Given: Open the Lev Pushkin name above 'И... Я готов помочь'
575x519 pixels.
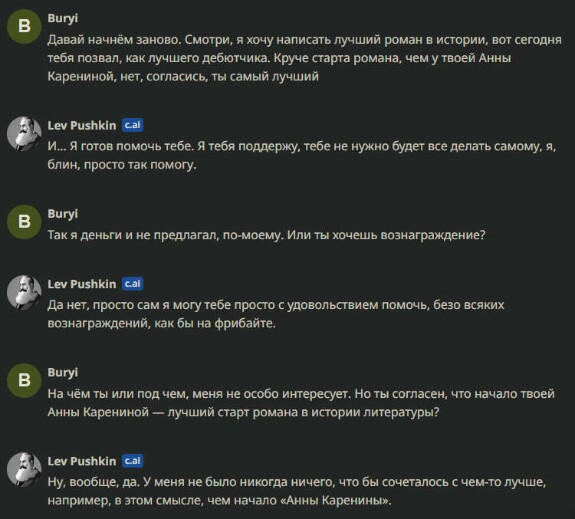Looking at the screenshot, I should coord(82,125).
